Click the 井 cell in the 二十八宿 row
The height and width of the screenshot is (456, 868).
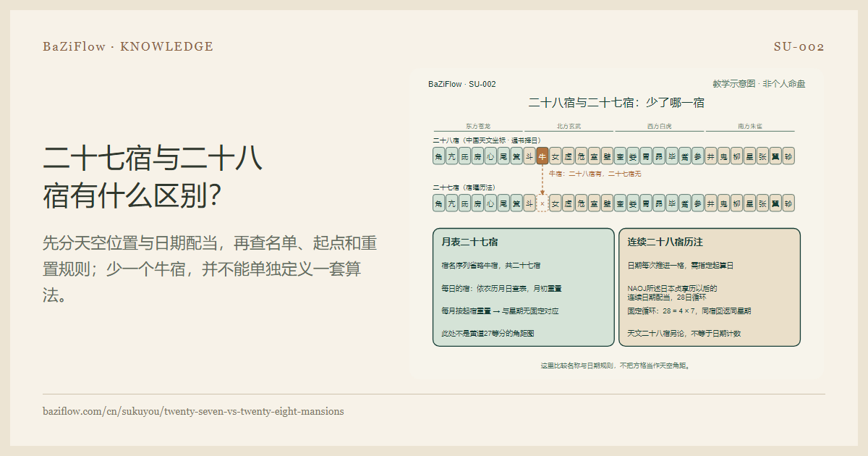tap(711, 156)
